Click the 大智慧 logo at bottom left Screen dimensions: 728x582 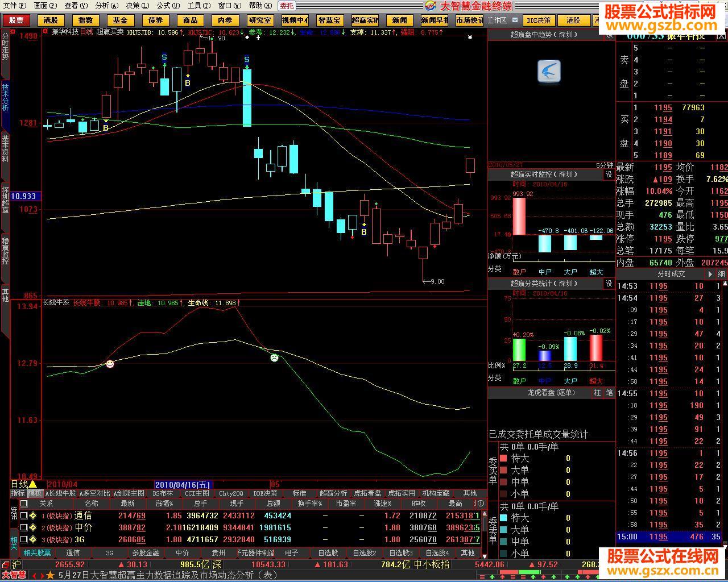pos(14,575)
